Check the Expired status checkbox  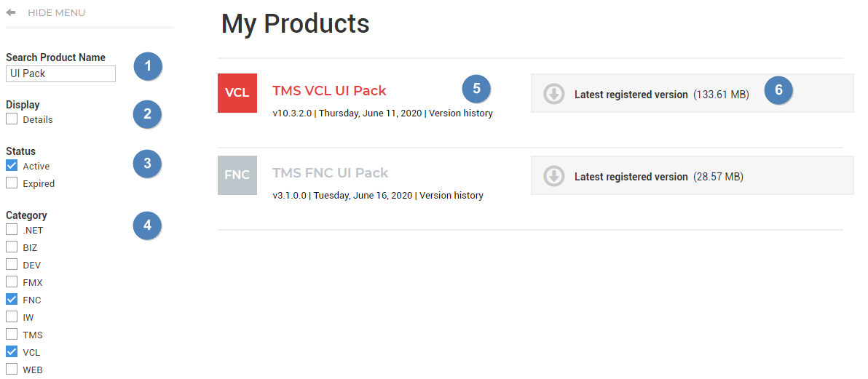tap(12, 183)
